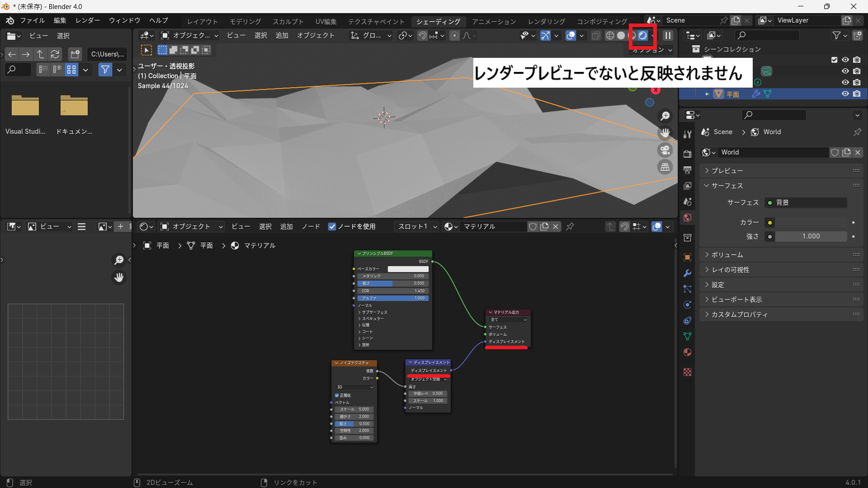This screenshot has width=868, height=488.
Task: Switch viewport to rendered preview shading
Action: point(642,36)
